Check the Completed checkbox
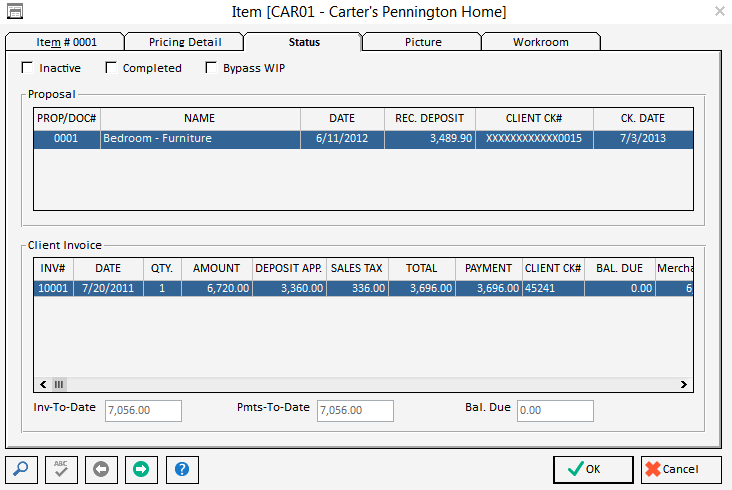Screen dimensions: 732x490 (111, 68)
